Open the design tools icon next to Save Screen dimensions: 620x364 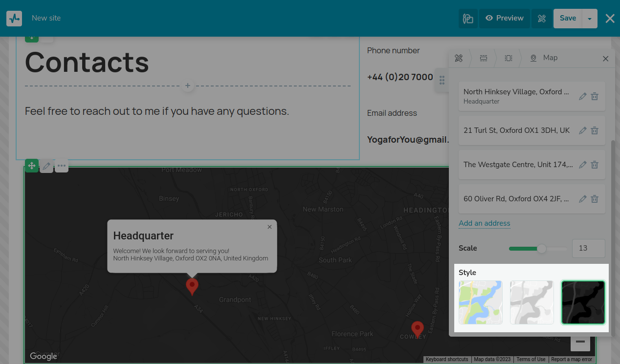pyautogui.click(x=542, y=19)
